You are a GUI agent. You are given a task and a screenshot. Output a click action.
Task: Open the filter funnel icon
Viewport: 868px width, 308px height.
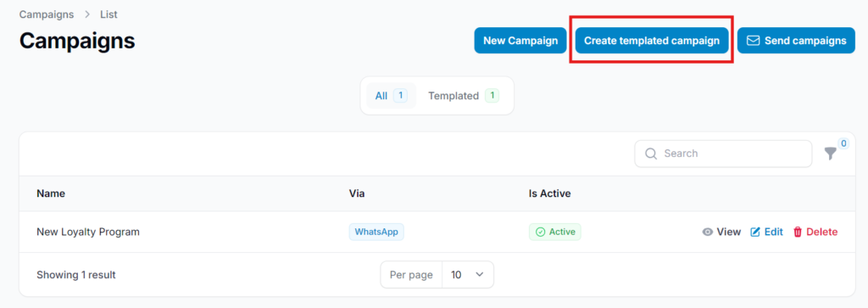click(831, 154)
